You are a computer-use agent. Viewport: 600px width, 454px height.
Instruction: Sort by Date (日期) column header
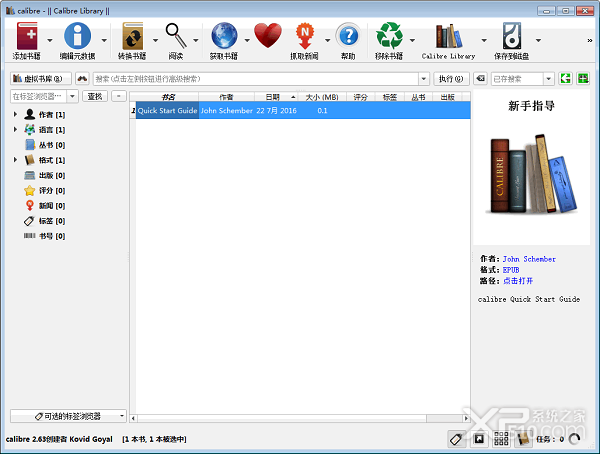(276, 97)
